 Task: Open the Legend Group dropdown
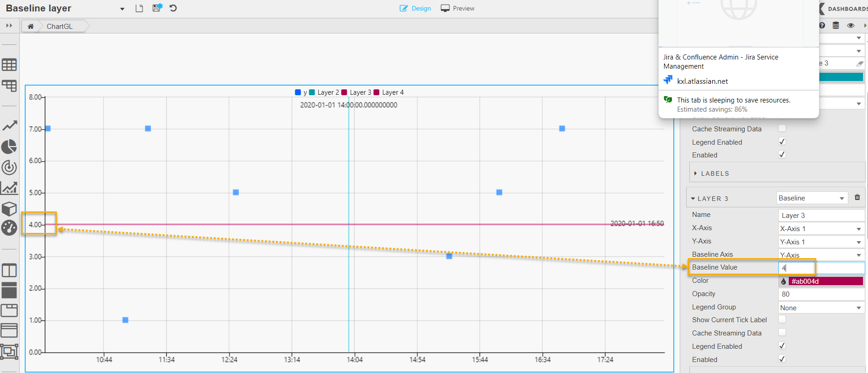(x=820, y=308)
